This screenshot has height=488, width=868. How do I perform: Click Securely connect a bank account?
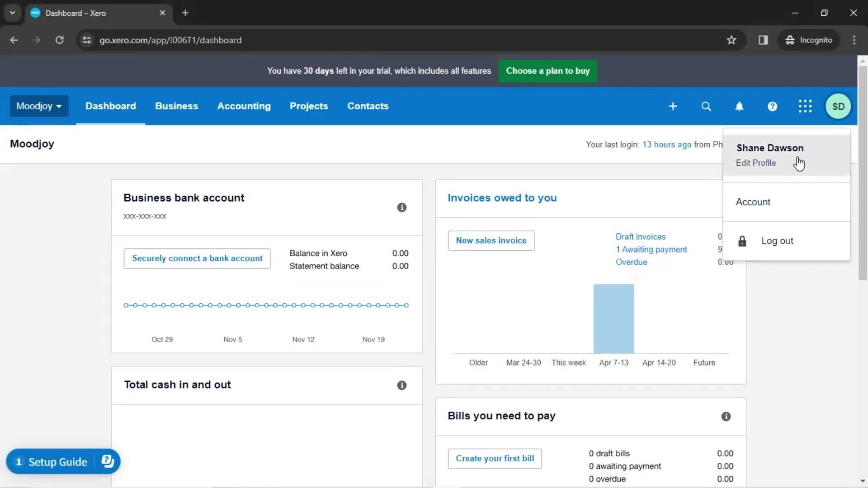coord(197,258)
